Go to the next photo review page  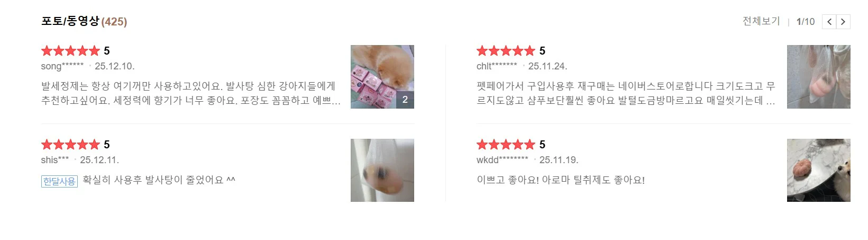(843, 22)
